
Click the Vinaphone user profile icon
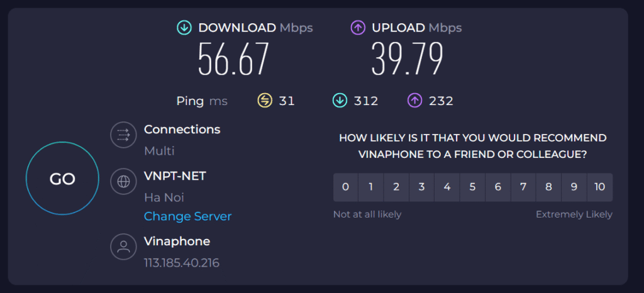click(x=123, y=246)
